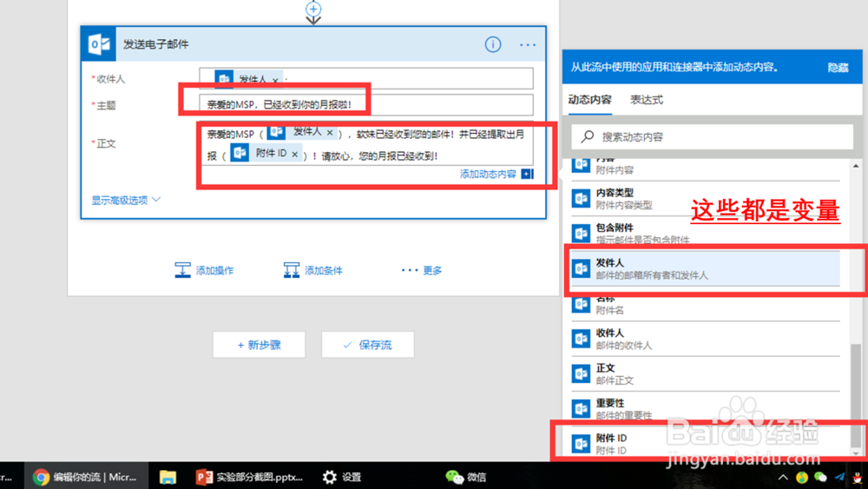Remove the 附件 ID token in the body

tap(294, 155)
